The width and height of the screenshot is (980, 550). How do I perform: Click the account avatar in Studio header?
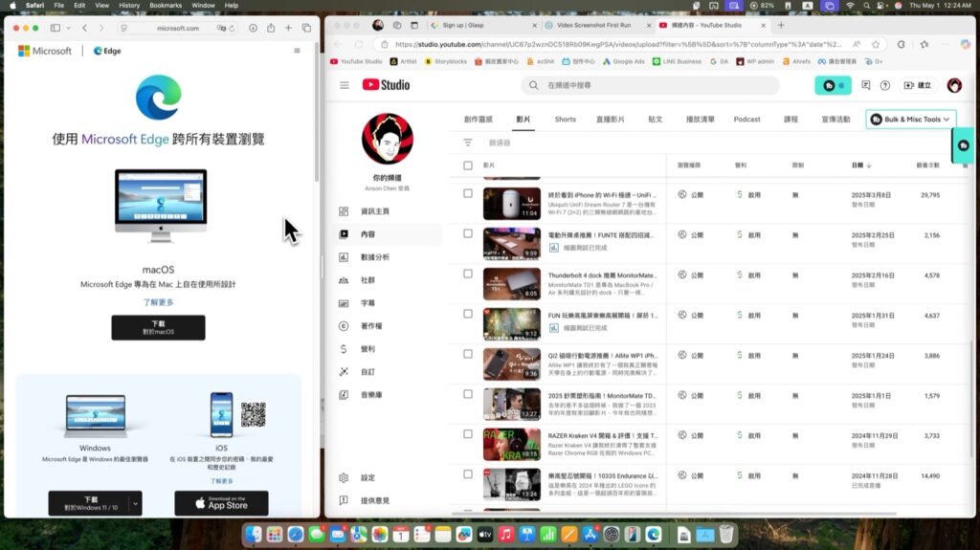[954, 85]
